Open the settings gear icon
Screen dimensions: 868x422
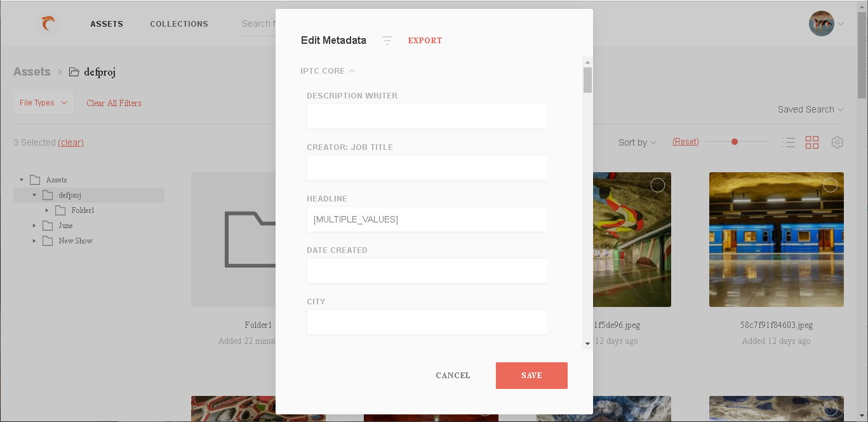(x=838, y=142)
